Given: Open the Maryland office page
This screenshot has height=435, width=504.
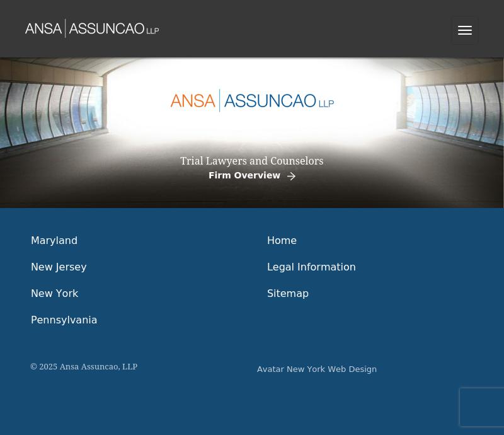Looking at the screenshot, I should (x=54, y=240).
